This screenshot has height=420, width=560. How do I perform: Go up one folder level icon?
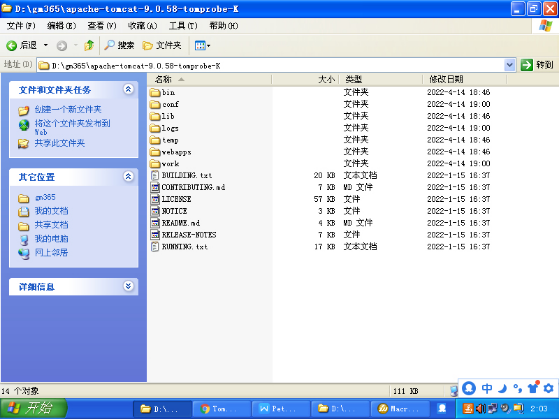(x=89, y=45)
